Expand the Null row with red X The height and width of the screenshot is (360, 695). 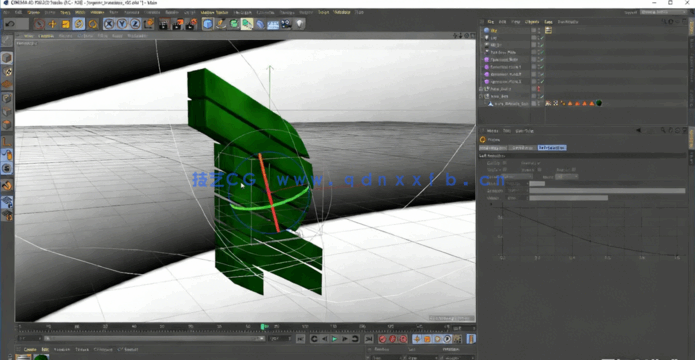(481, 89)
